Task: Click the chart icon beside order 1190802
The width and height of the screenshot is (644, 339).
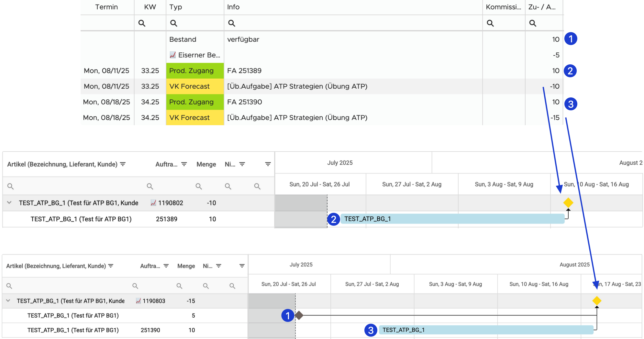Action: tap(153, 203)
